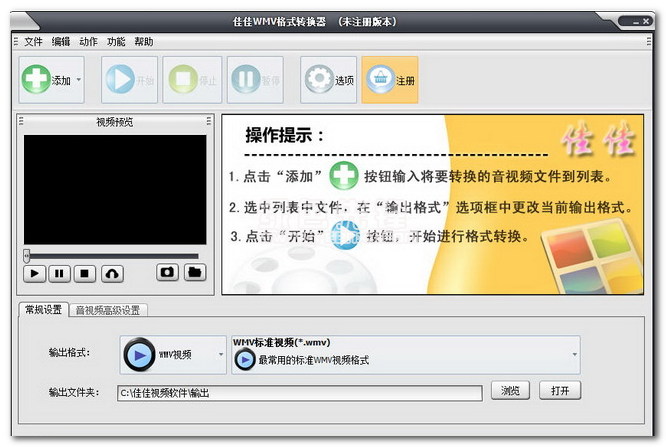
Task: Click the 打开 (Open) button
Action: [560, 390]
